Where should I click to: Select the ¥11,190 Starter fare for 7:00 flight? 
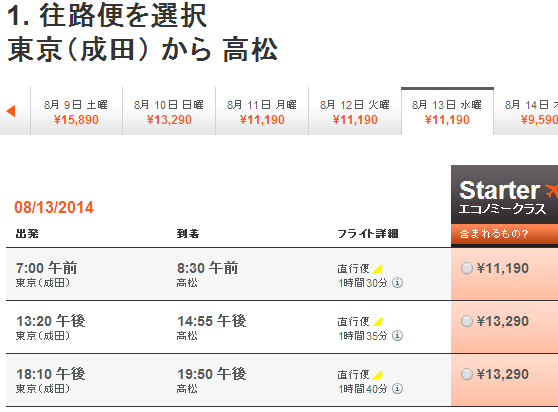pos(467,268)
